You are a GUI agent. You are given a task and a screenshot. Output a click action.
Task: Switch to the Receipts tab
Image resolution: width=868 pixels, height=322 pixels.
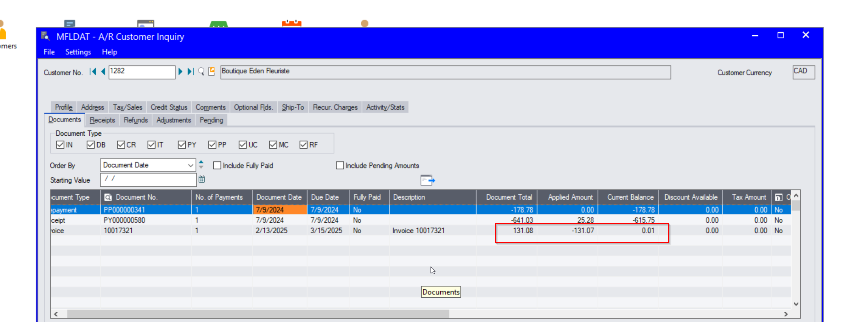click(x=102, y=120)
